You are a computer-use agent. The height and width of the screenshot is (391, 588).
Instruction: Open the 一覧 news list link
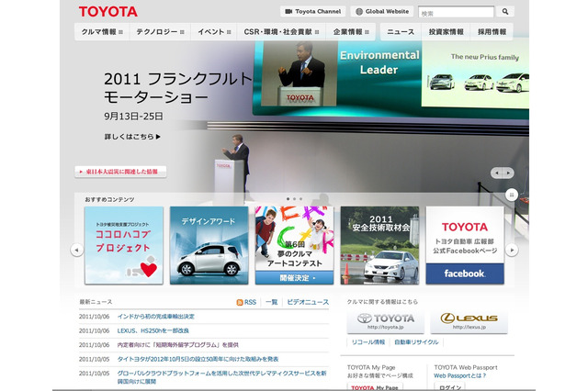tap(272, 302)
